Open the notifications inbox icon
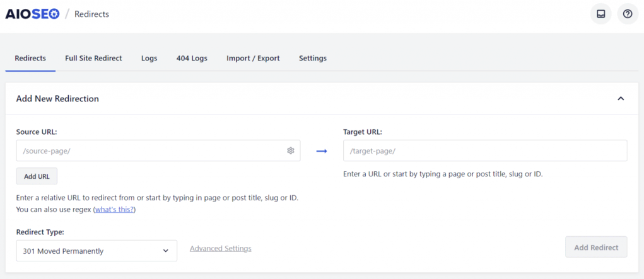The height and width of the screenshot is (279, 644). tap(601, 14)
